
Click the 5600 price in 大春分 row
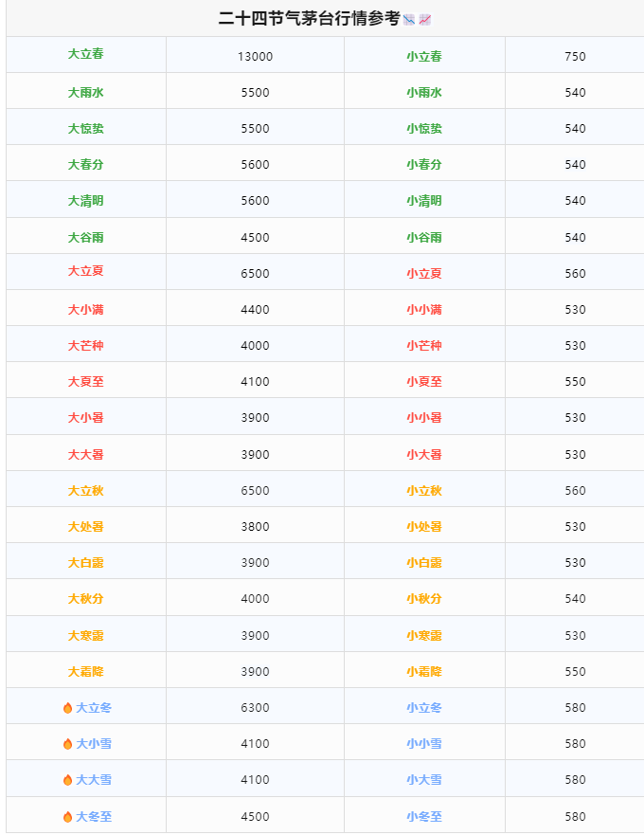coord(255,165)
